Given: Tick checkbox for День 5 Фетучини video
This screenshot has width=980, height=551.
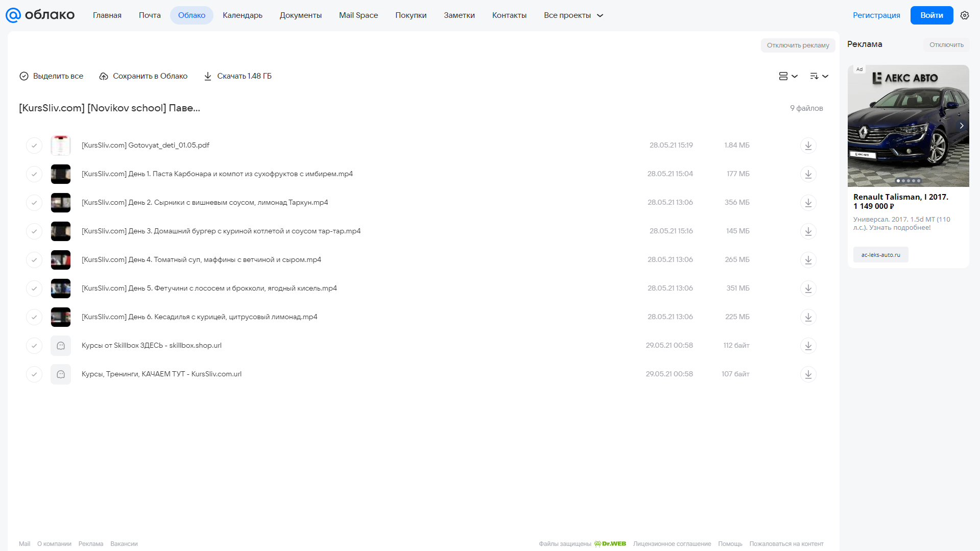Looking at the screenshot, I should point(34,289).
